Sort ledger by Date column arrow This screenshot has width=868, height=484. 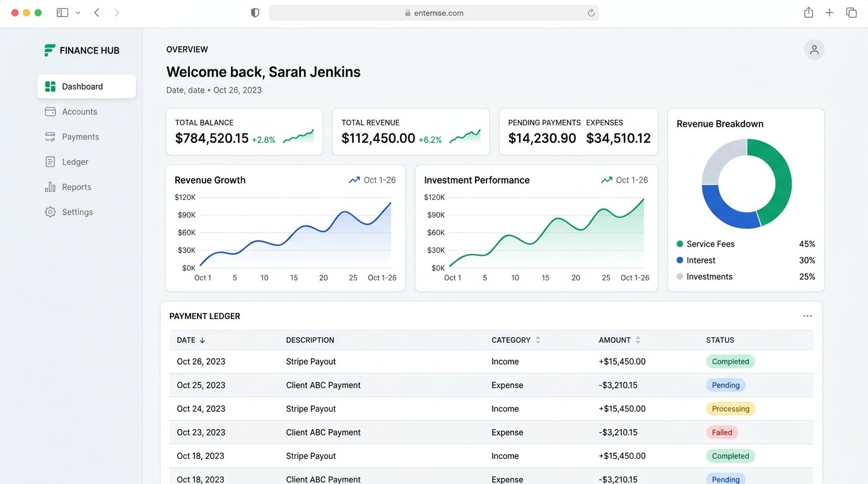202,340
